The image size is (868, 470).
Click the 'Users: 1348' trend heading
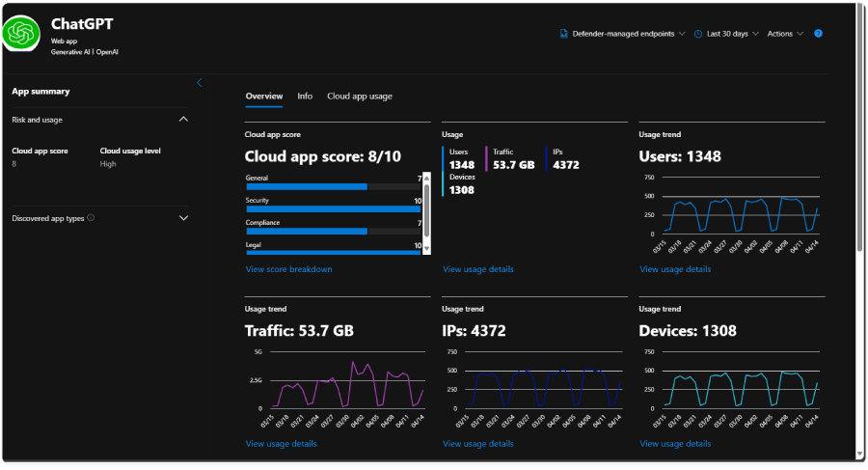680,156
